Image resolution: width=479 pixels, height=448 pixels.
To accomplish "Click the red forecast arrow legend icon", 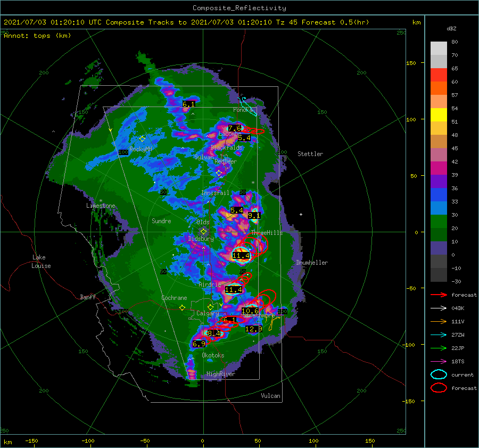I will [x=439, y=295].
